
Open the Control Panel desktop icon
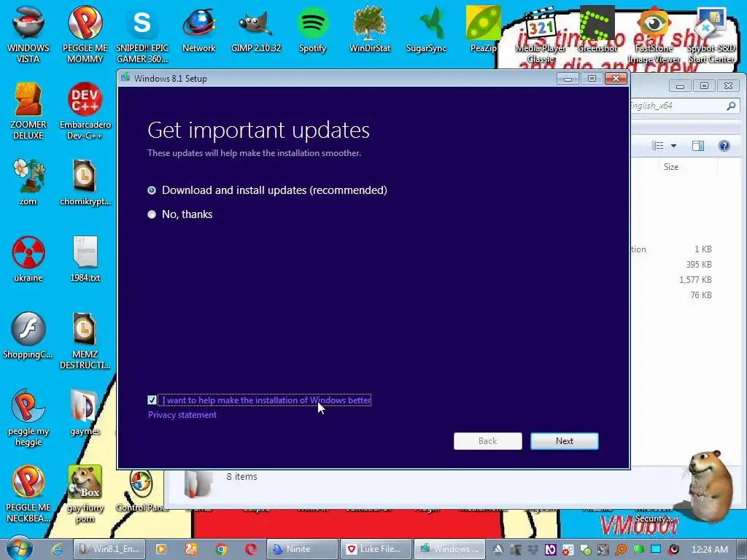pyautogui.click(x=142, y=491)
